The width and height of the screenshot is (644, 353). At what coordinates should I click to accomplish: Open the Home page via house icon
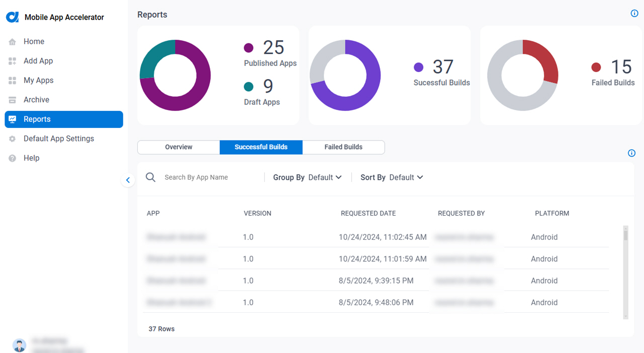(13, 42)
